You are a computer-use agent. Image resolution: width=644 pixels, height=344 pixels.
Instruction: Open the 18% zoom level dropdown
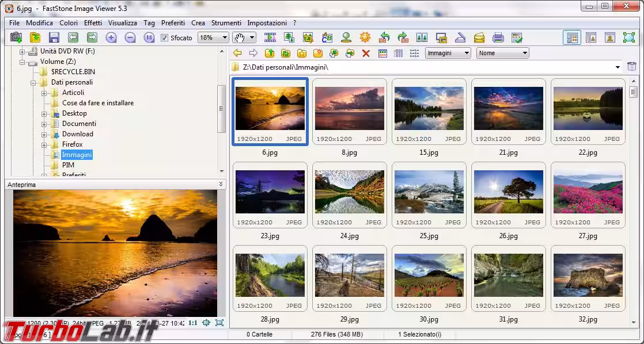[213, 38]
